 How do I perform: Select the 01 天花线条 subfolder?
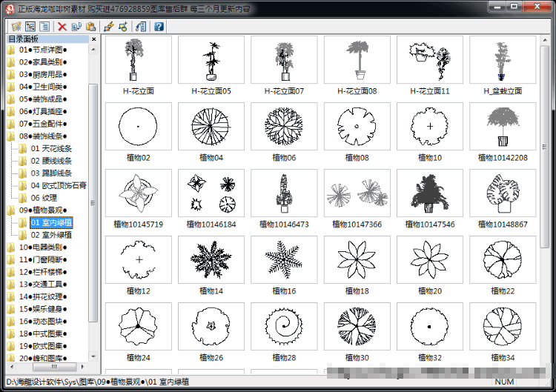(51, 148)
